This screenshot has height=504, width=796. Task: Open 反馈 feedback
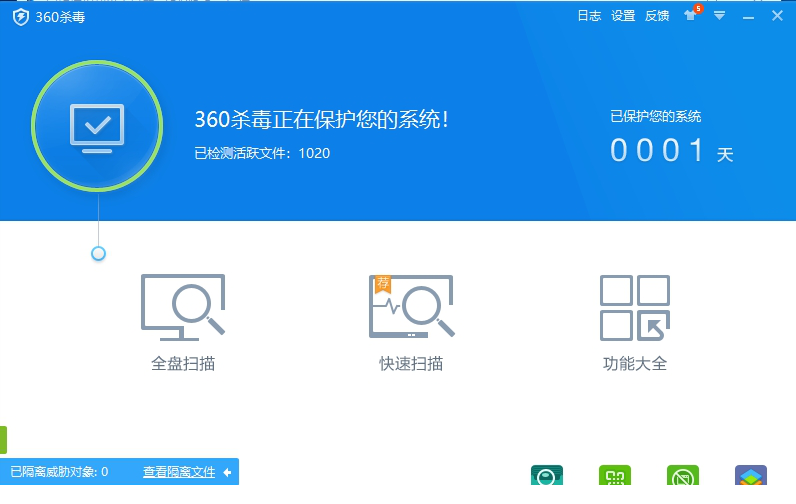657,16
